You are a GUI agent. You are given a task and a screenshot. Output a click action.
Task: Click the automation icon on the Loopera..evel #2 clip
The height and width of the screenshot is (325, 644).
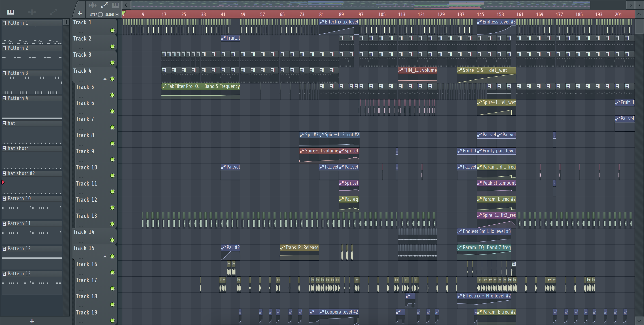click(x=322, y=312)
